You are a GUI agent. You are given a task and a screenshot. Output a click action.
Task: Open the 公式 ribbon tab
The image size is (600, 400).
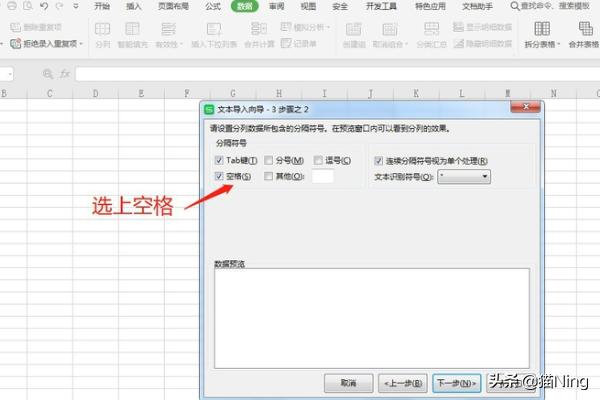[212, 6]
